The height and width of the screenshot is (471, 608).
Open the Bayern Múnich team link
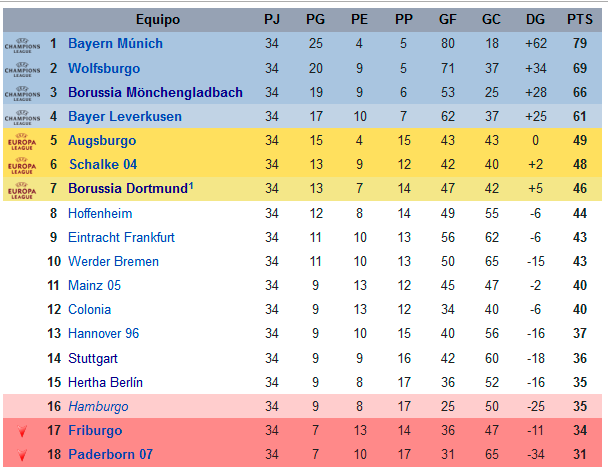[115, 43]
